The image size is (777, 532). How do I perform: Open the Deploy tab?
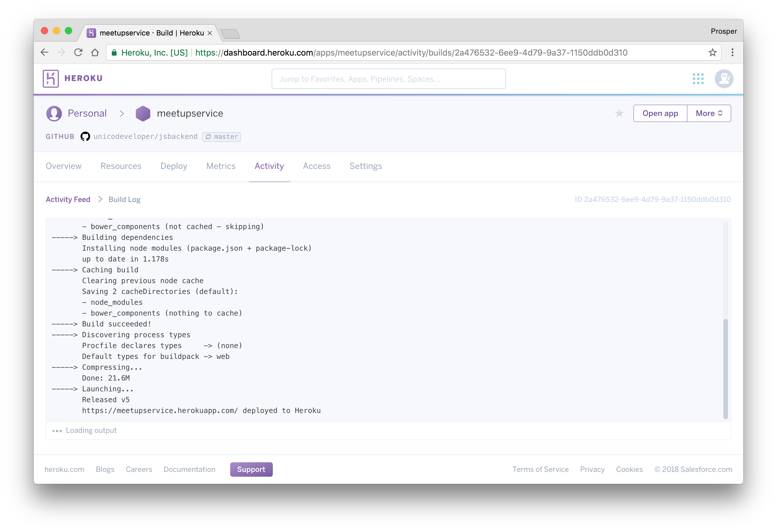174,166
